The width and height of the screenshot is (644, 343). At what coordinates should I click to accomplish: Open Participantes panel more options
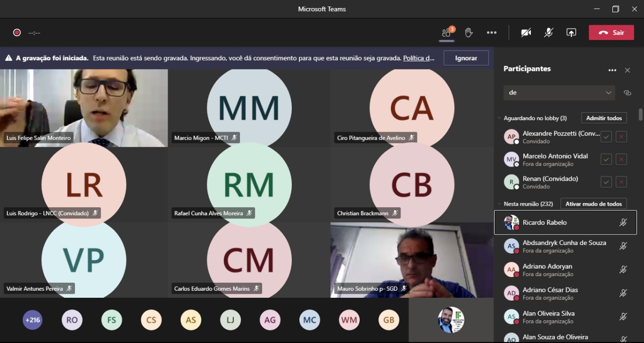click(x=612, y=70)
